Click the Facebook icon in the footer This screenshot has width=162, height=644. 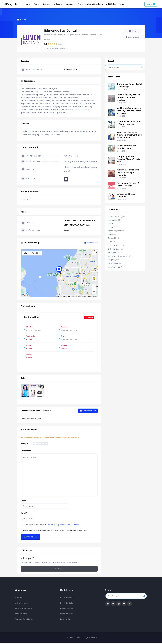click(x=108, y=604)
